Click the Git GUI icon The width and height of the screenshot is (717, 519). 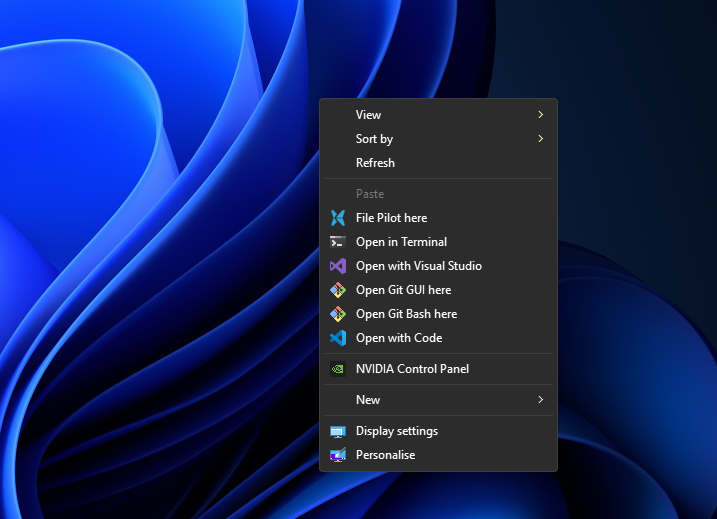pos(338,290)
